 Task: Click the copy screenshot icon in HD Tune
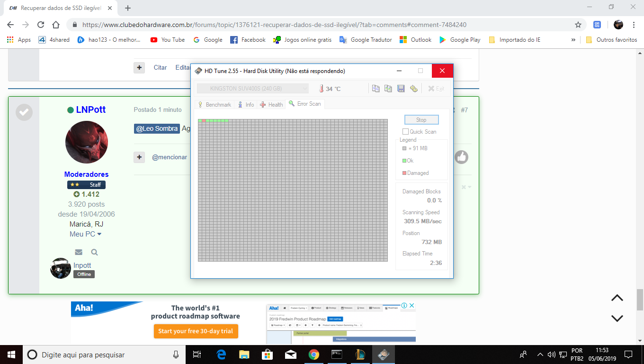point(388,89)
